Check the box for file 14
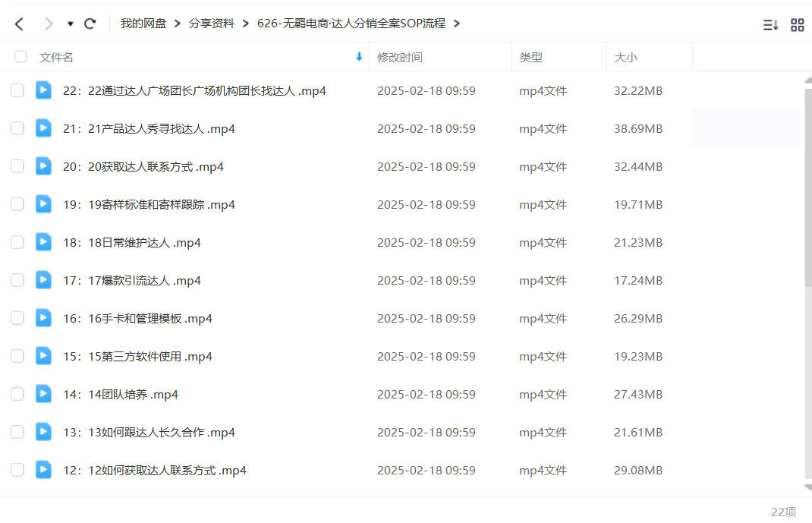812x523 pixels. (x=17, y=394)
